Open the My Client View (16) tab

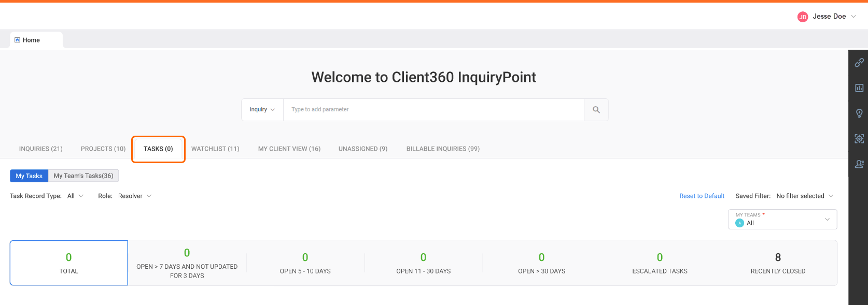[x=289, y=149]
